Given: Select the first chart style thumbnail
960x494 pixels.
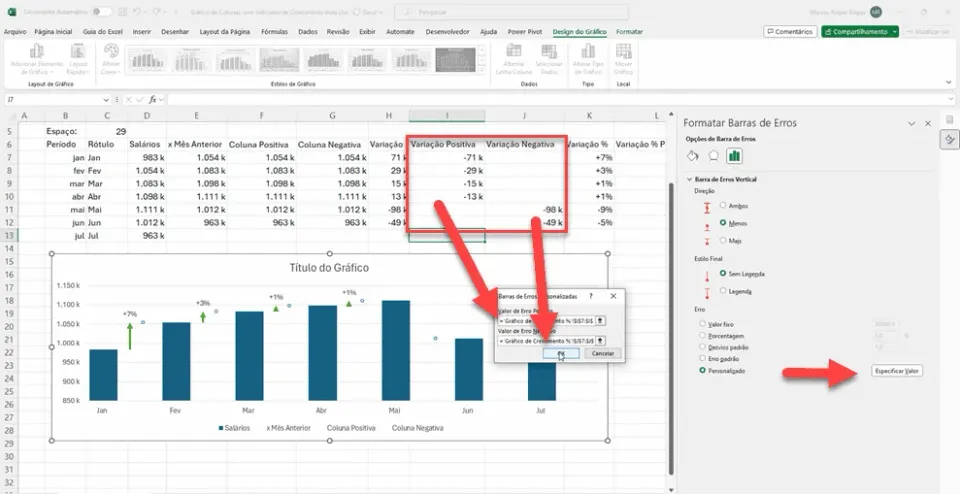Looking at the screenshot, I should pyautogui.click(x=147, y=60).
